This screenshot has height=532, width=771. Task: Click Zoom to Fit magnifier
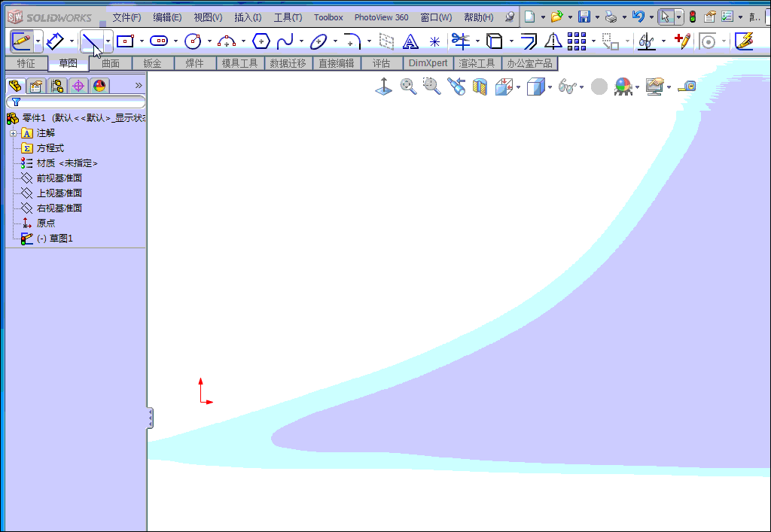[408, 87]
